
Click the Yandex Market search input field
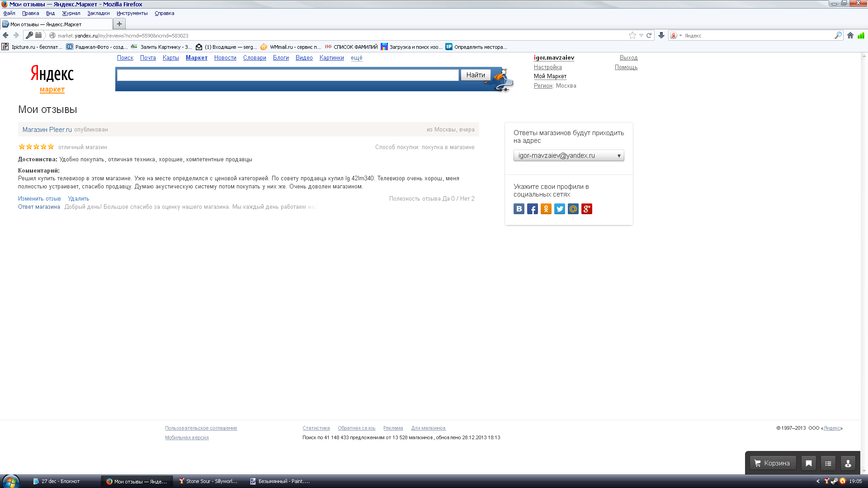(288, 75)
